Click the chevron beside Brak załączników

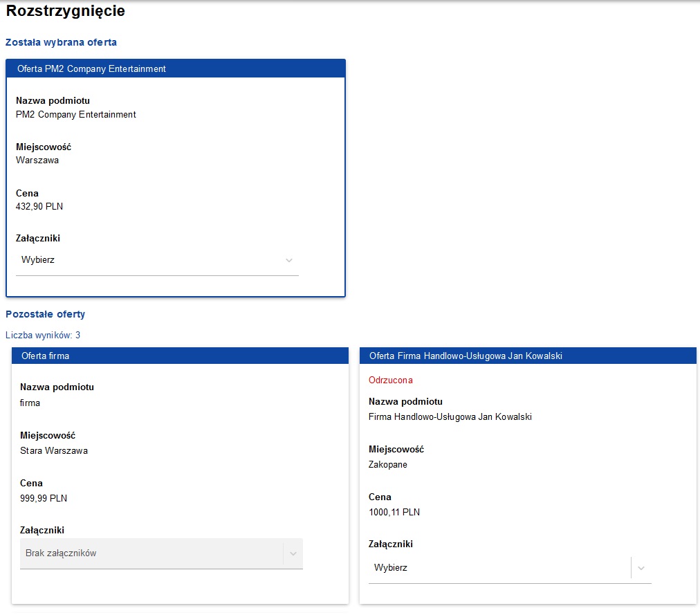click(293, 553)
